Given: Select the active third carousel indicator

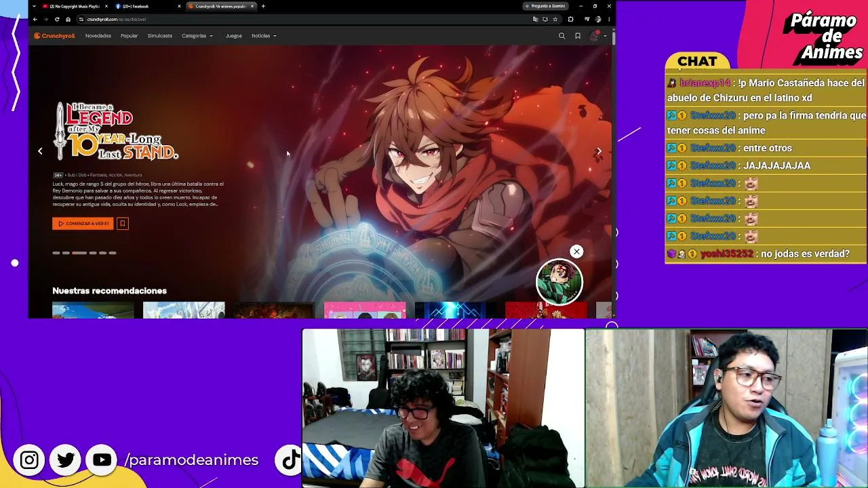Looking at the screenshot, I should click(x=79, y=253).
